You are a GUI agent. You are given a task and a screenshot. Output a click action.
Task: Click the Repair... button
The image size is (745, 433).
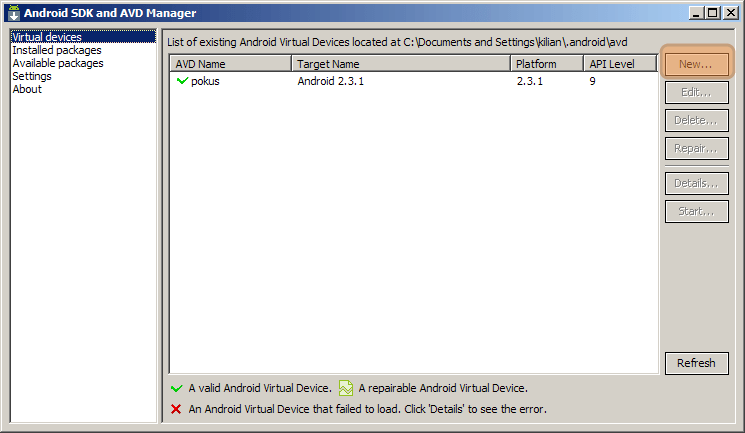pos(697,148)
